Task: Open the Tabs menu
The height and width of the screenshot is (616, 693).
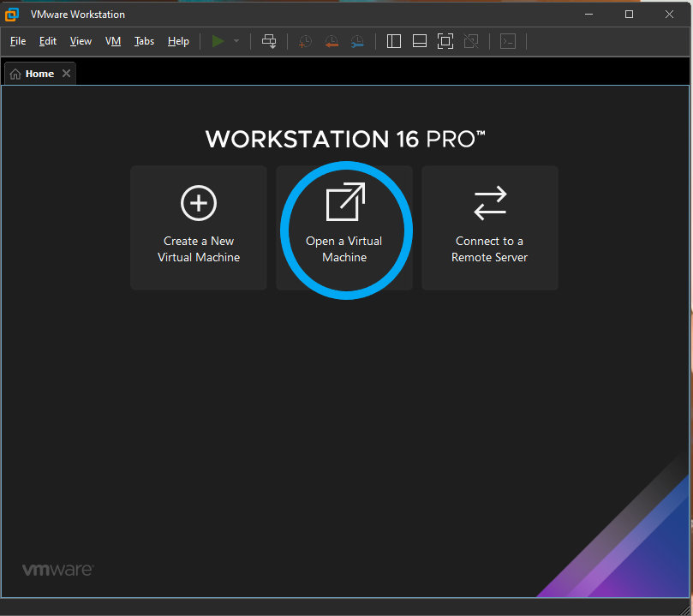Action: click(x=144, y=41)
